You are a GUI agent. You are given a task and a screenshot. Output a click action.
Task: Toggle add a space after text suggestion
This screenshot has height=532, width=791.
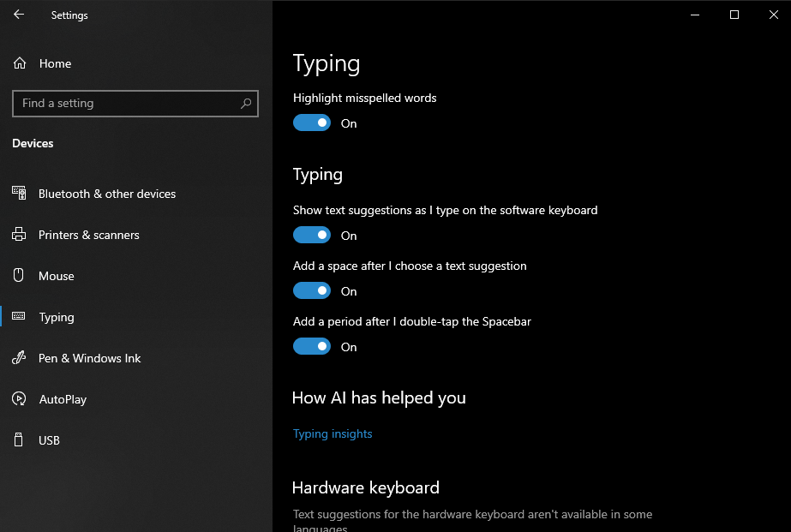(x=312, y=290)
